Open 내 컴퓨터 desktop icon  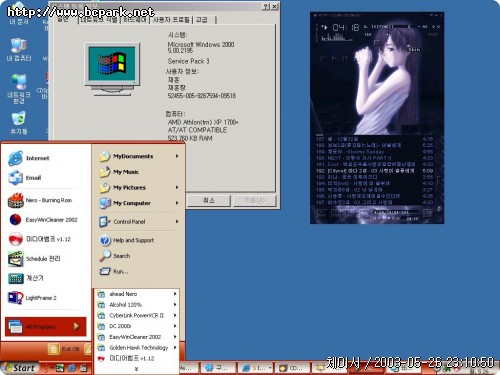(19, 50)
